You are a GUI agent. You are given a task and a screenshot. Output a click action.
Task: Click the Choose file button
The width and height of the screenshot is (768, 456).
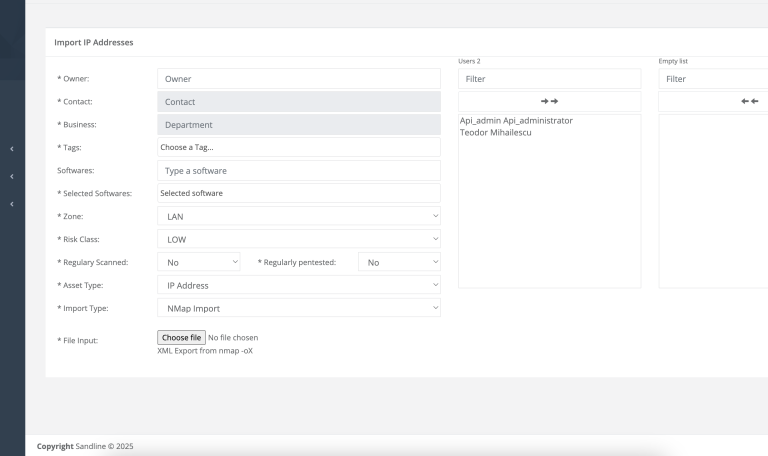click(181, 337)
